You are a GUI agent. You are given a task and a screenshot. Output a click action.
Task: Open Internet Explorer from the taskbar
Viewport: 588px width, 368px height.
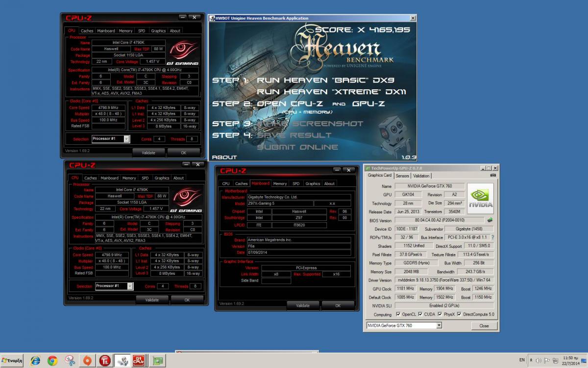pos(35,361)
